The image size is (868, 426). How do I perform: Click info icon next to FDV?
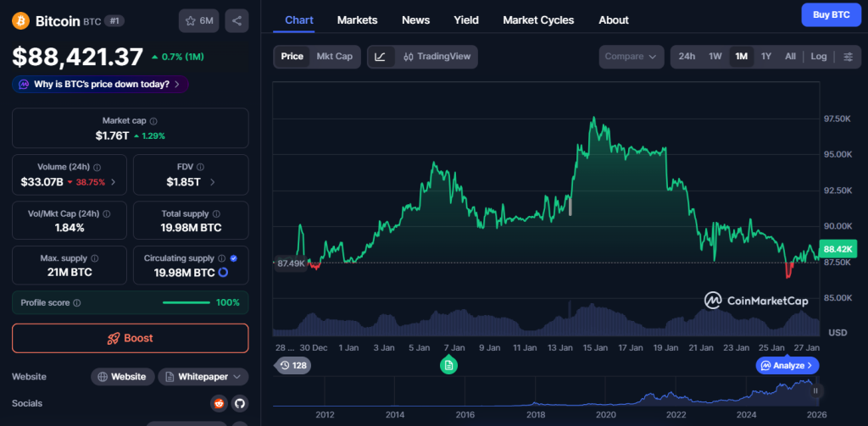point(200,167)
